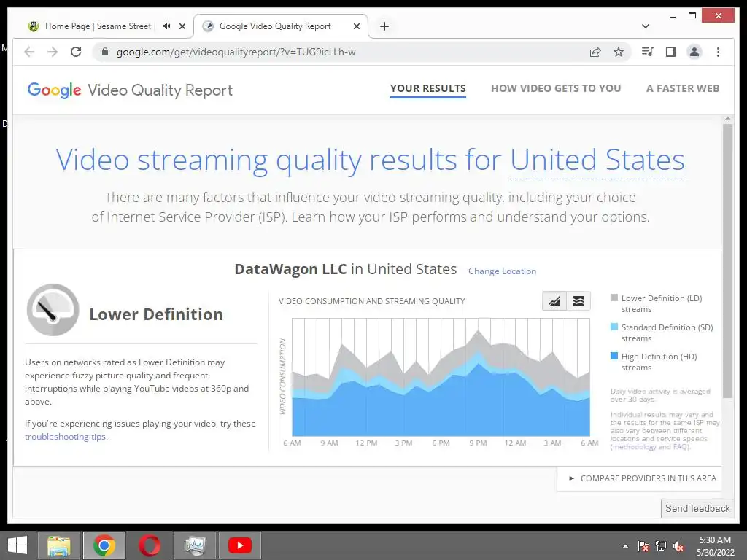The width and height of the screenshot is (747, 560).
Task: Click the Lower Definition (LD) gray legend swatch
Action: (x=614, y=297)
